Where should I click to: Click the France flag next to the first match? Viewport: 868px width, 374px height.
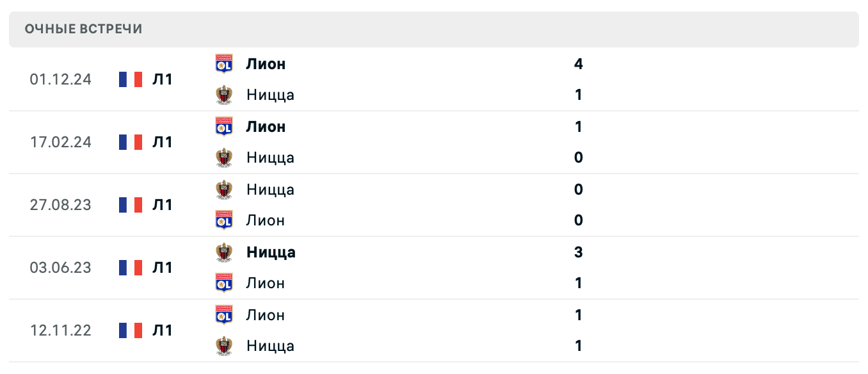[x=131, y=79]
